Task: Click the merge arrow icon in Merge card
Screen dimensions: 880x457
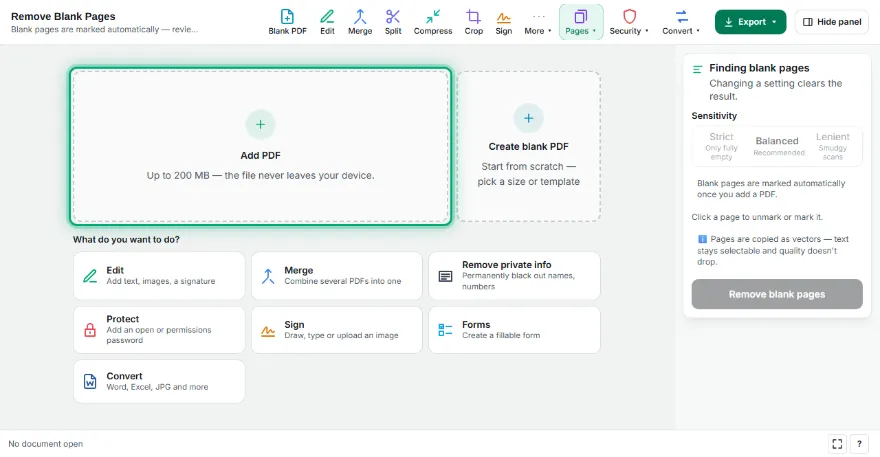Action: click(x=268, y=276)
